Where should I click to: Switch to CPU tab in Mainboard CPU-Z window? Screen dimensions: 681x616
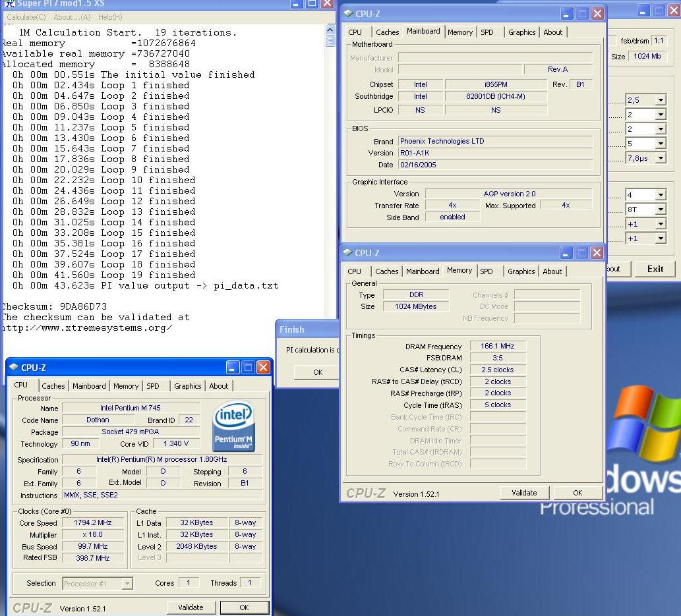[355, 32]
